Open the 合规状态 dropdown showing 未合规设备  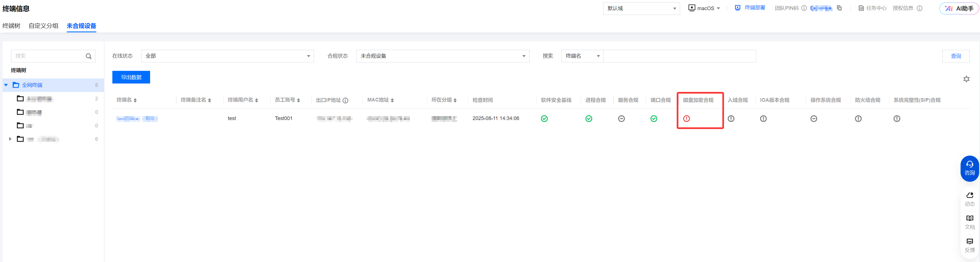pyautogui.click(x=442, y=56)
